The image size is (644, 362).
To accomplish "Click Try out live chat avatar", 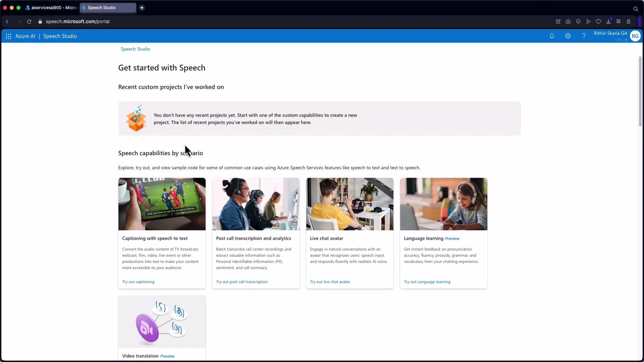I will (x=330, y=282).
